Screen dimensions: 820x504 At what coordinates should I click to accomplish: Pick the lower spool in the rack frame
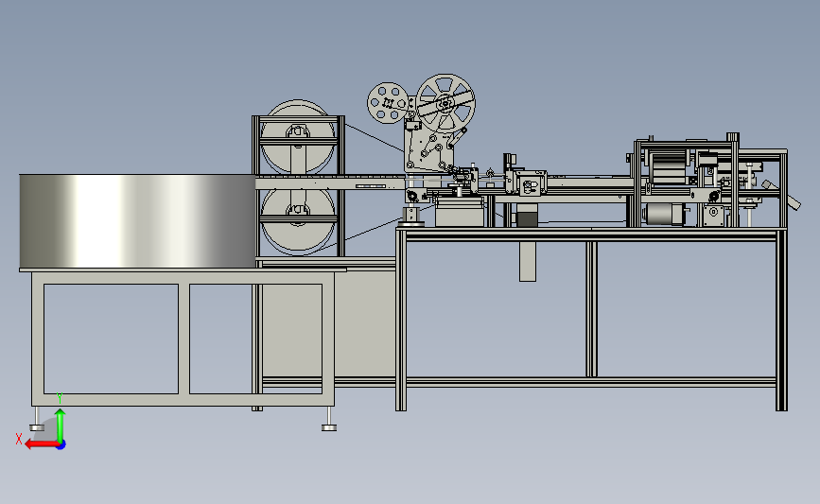[298, 221]
